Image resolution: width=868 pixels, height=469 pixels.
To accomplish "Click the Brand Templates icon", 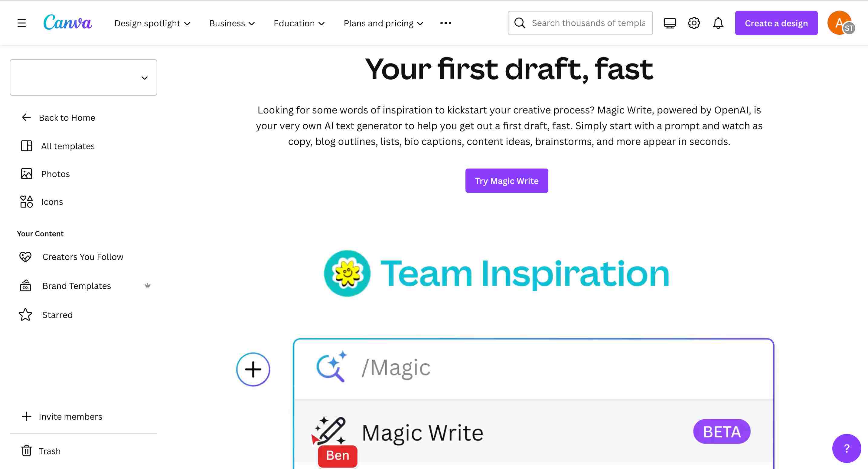I will [x=25, y=286].
